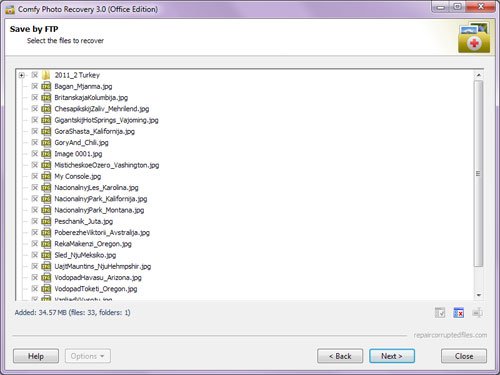Click file icon of Peschanik_Juta.jpg

[46, 221]
